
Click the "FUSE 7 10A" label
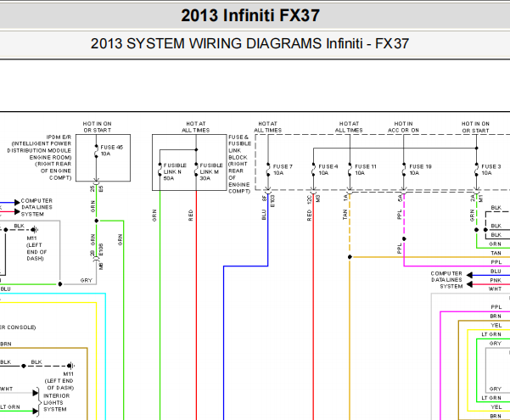tap(283, 170)
